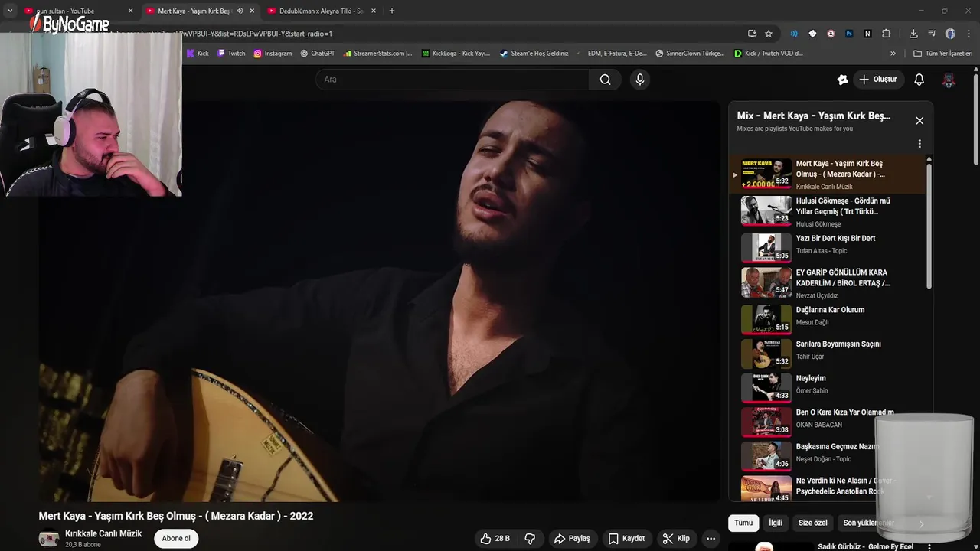Open the Steam'e Hoş Geldiniz bookmark
This screenshot has width=980, height=551.
534,54
